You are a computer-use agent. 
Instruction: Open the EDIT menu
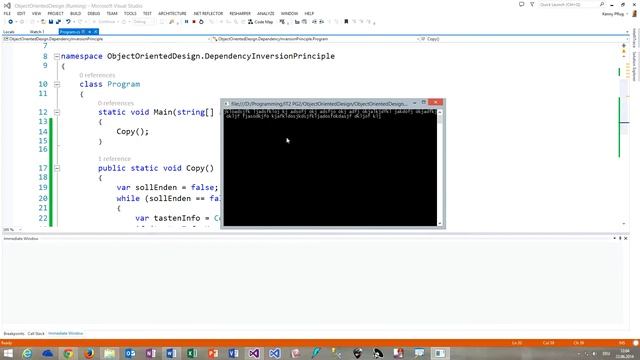(x=21, y=13)
